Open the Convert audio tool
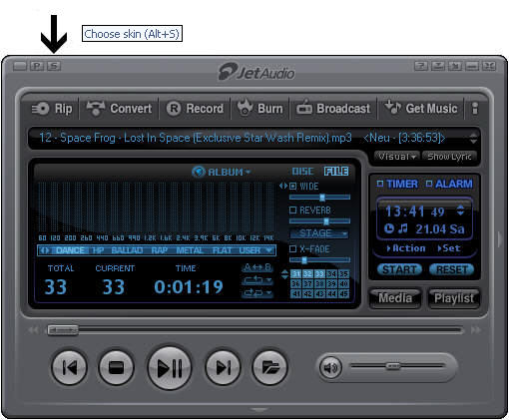 click(x=119, y=109)
